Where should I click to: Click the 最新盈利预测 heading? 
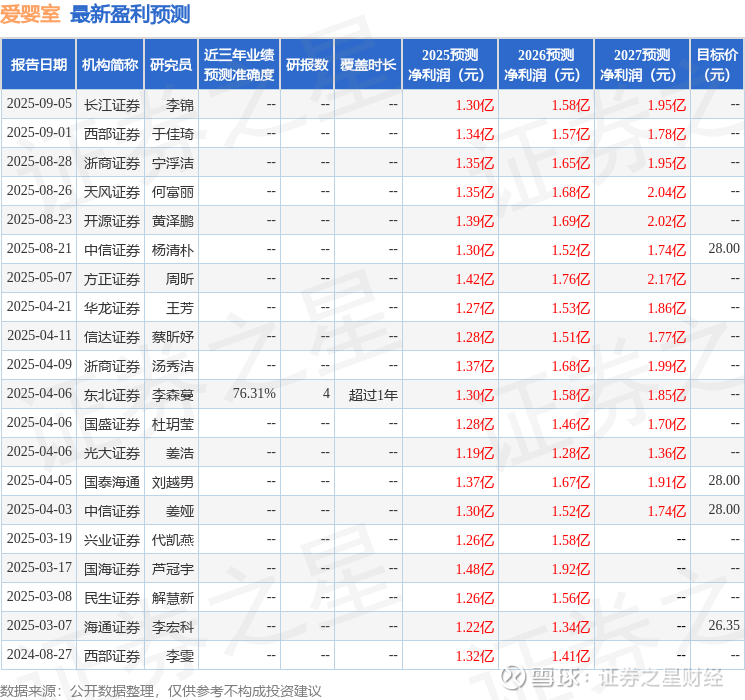click(x=130, y=14)
